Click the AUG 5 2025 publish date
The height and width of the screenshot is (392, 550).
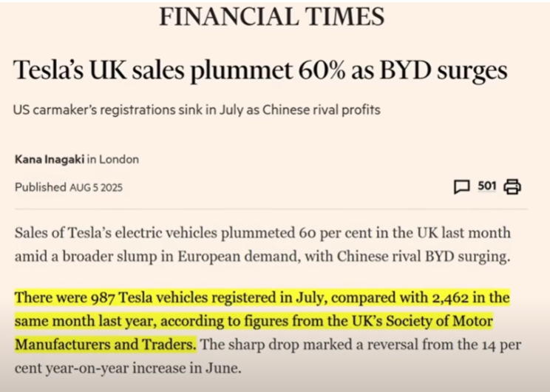(x=96, y=188)
